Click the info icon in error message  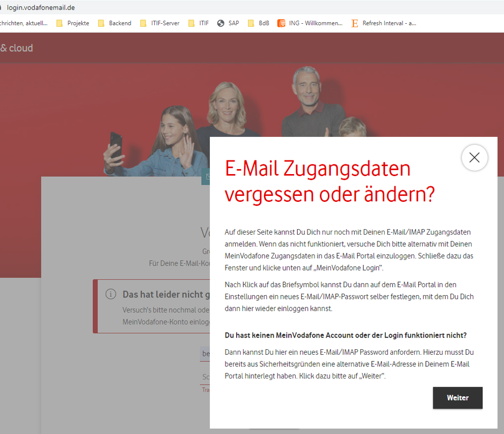(110, 294)
